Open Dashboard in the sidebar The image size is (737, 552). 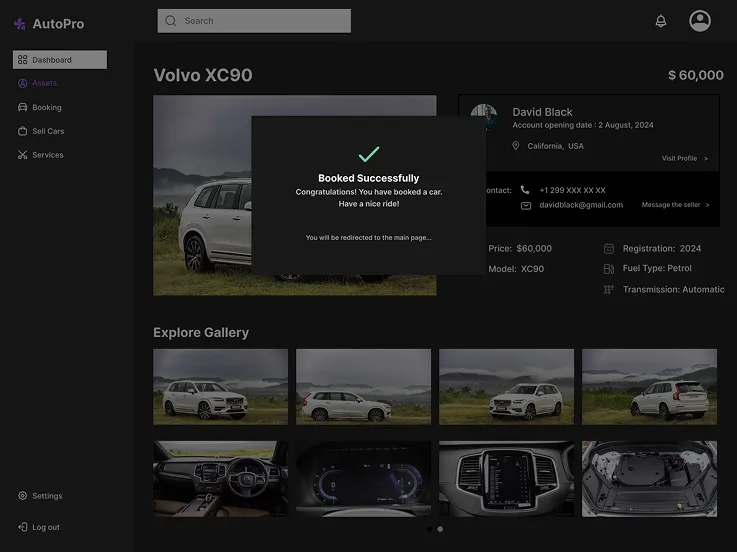tap(60, 60)
